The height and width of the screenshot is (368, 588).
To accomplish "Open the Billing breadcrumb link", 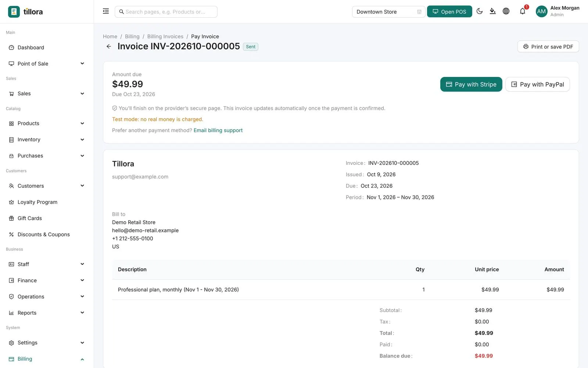I will tap(132, 36).
